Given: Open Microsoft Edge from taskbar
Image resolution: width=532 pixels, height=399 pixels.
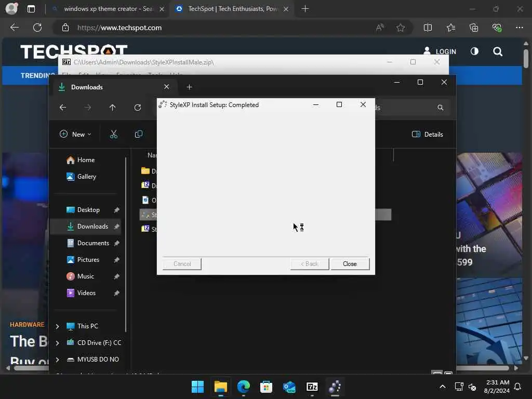Looking at the screenshot, I should pyautogui.click(x=243, y=387).
